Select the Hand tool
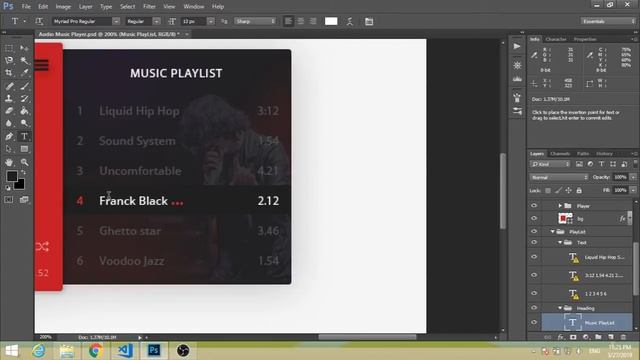640x360 pixels. [x=9, y=162]
